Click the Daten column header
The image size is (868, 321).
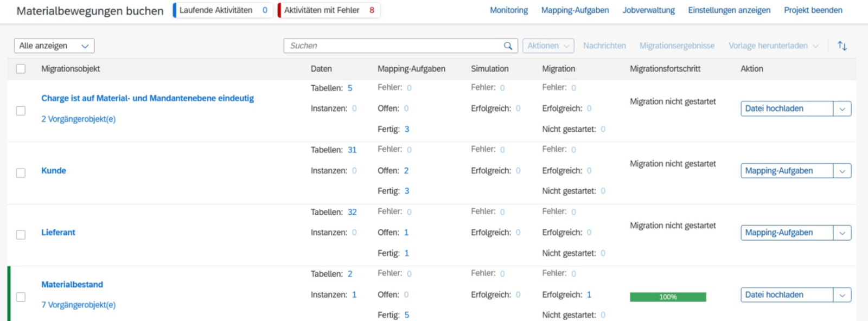click(321, 69)
